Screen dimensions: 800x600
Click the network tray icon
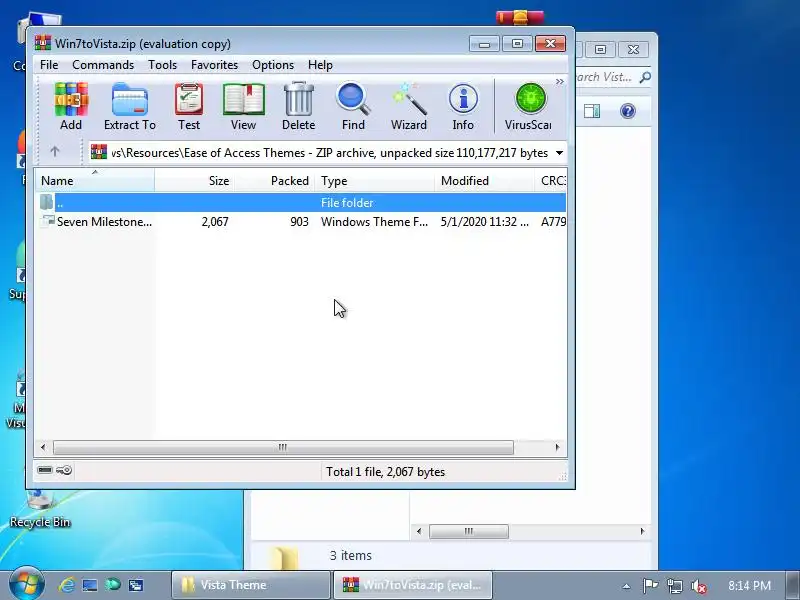pyautogui.click(x=674, y=586)
